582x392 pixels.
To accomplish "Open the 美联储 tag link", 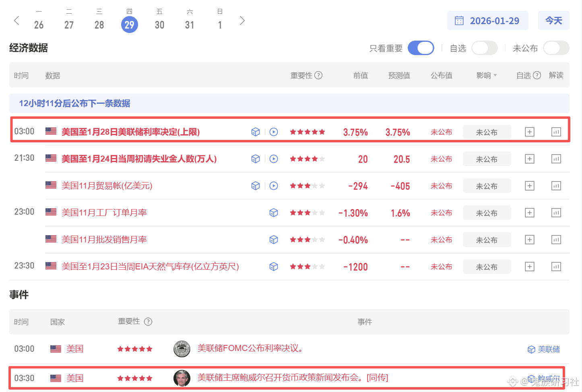I will click(544, 349).
